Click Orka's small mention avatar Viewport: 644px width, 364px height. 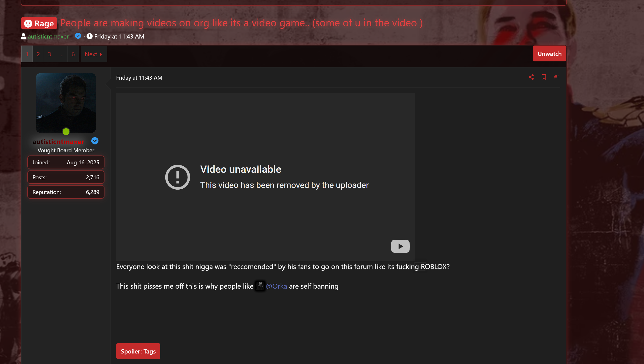[x=260, y=286]
